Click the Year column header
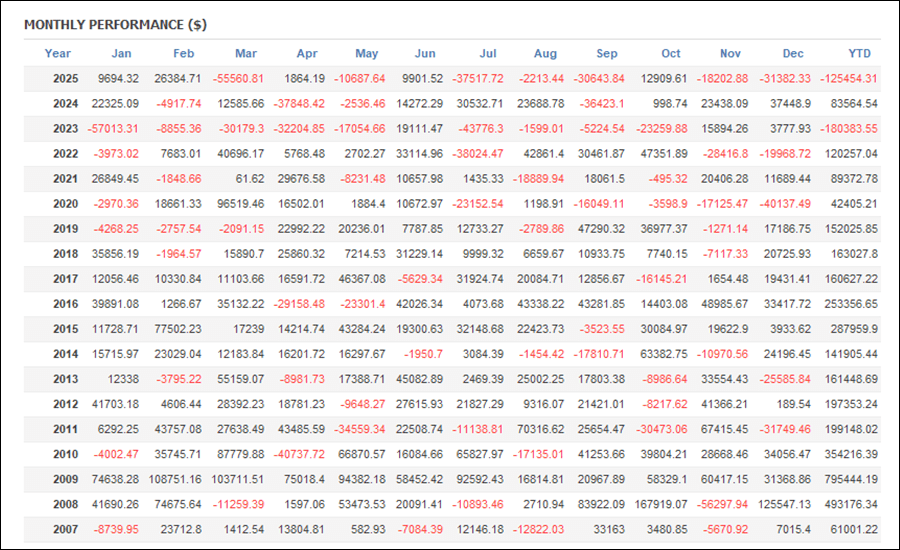 click(x=58, y=54)
